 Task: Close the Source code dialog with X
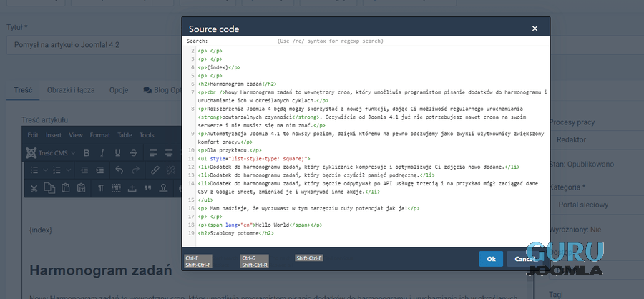tap(535, 29)
